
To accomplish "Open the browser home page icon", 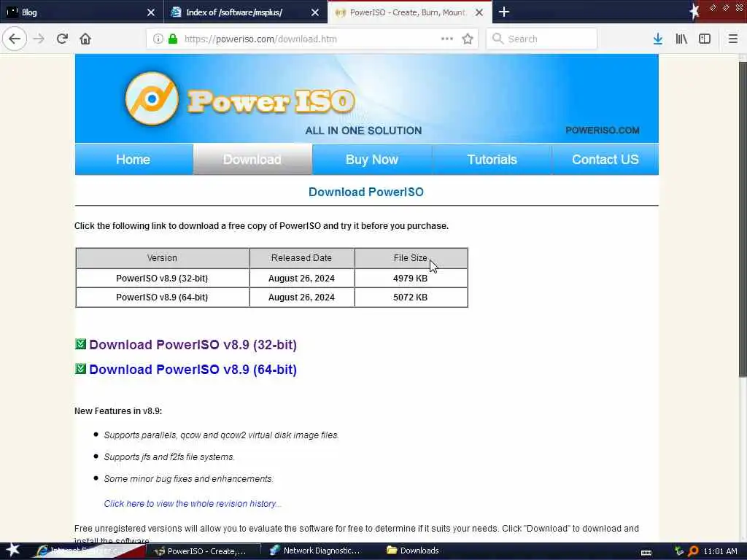I will [85, 39].
